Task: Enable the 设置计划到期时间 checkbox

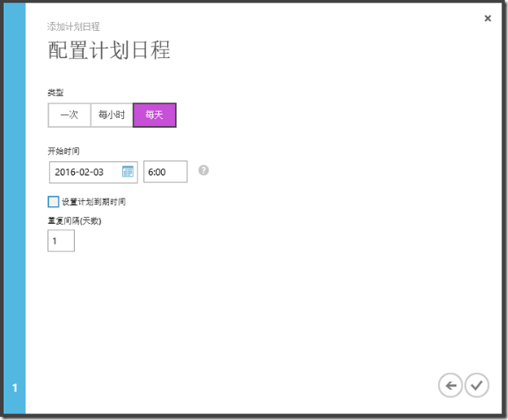Action: pyautogui.click(x=54, y=202)
